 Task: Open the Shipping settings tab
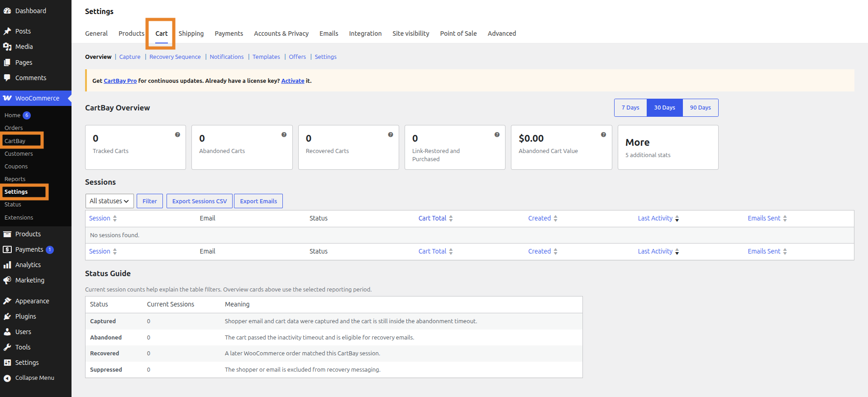pos(191,33)
